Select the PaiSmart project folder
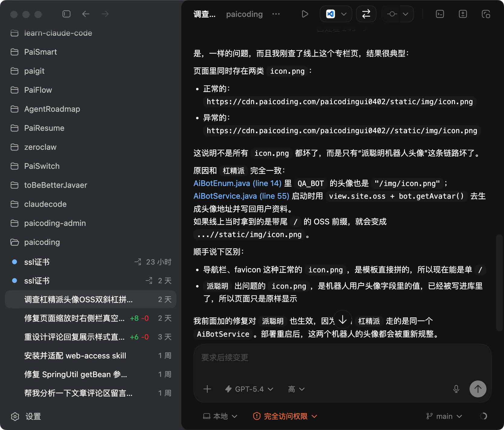 point(40,52)
